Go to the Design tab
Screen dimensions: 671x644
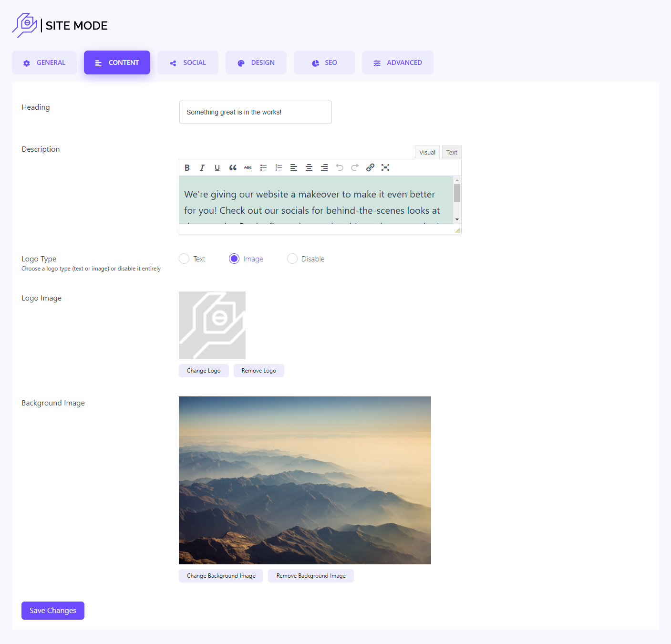256,62
